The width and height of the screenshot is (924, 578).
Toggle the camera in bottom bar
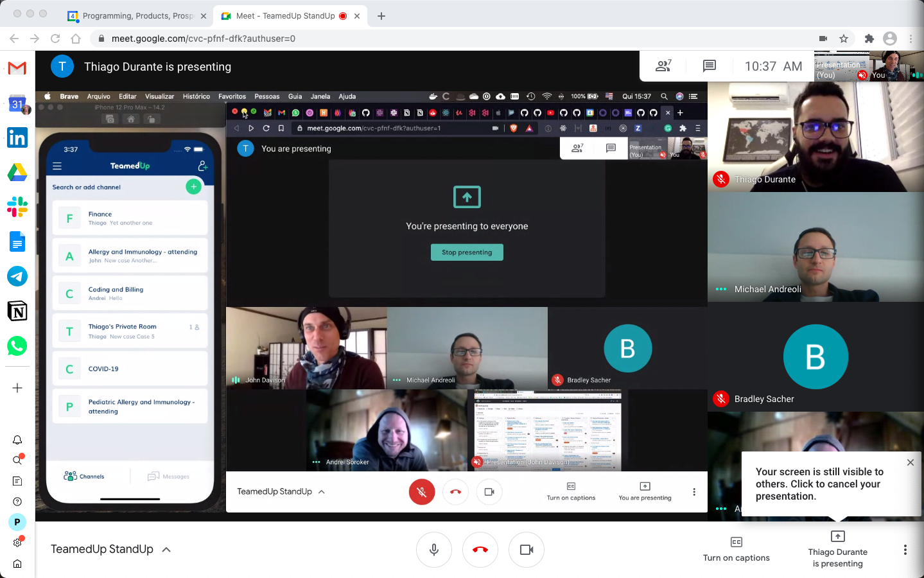(527, 550)
